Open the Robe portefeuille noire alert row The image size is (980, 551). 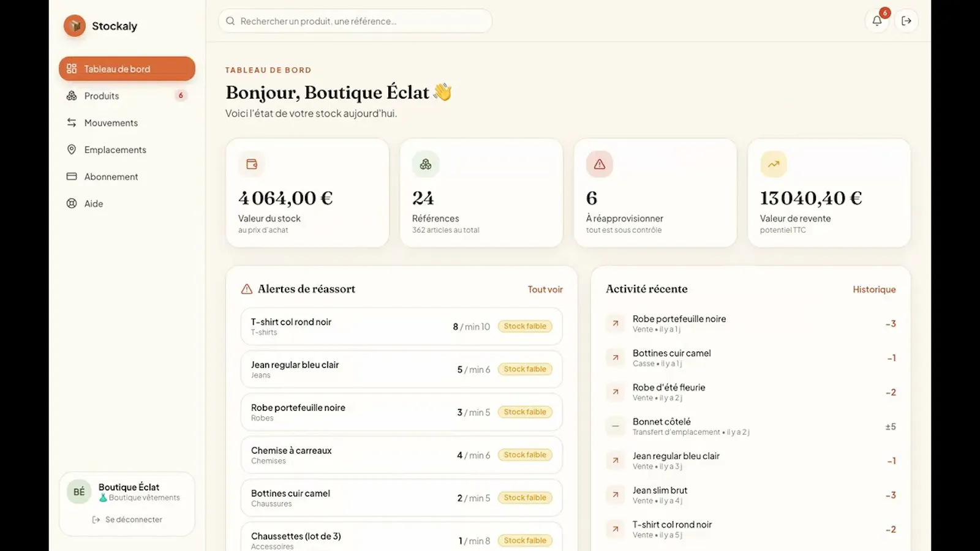(x=402, y=412)
